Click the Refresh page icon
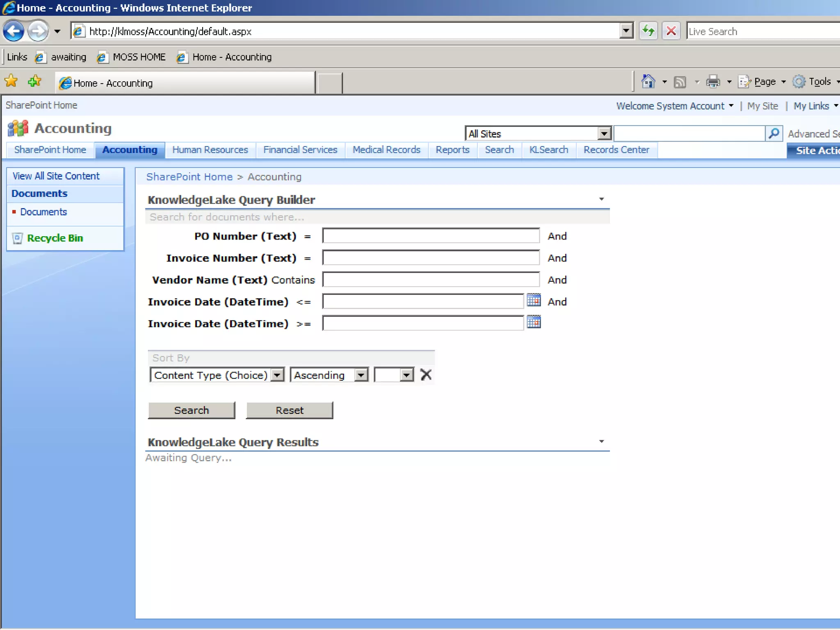 pyautogui.click(x=648, y=31)
